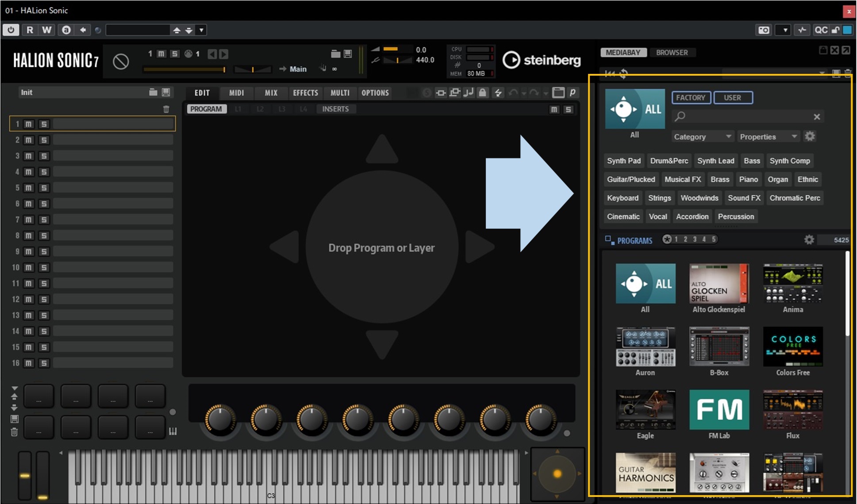Enable the FACTORY content filter
Viewport: 857px width, 504px height.
[691, 97]
